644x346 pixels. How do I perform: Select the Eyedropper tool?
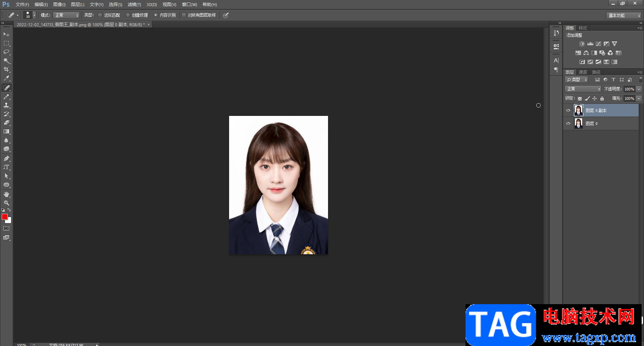[x=6, y=78]
